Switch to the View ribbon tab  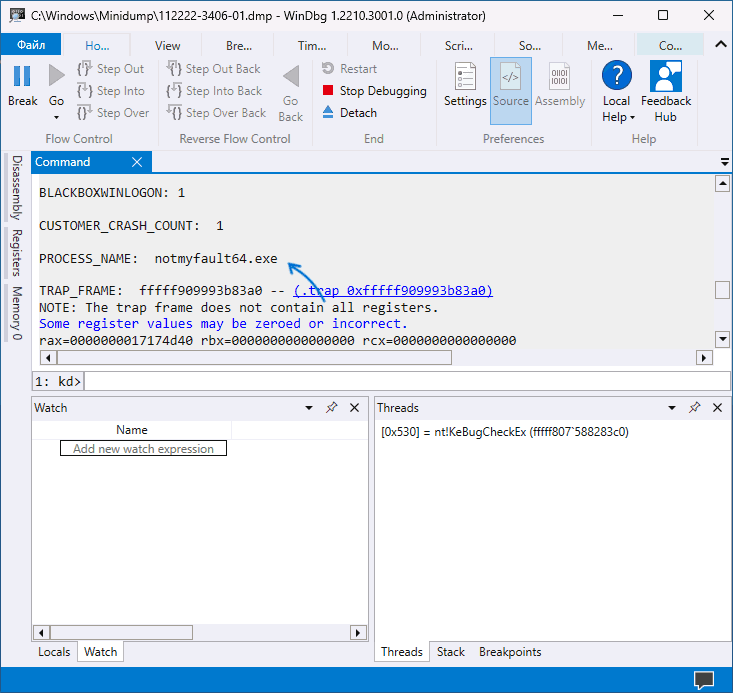[167, 46]
